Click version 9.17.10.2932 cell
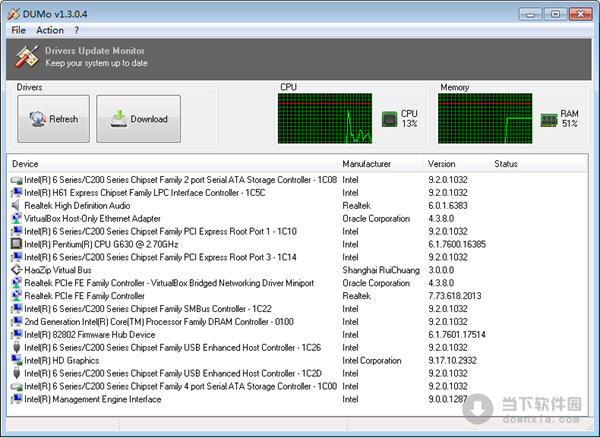The image size is (600, 438). pyautogui.click(x=452, y=360)
